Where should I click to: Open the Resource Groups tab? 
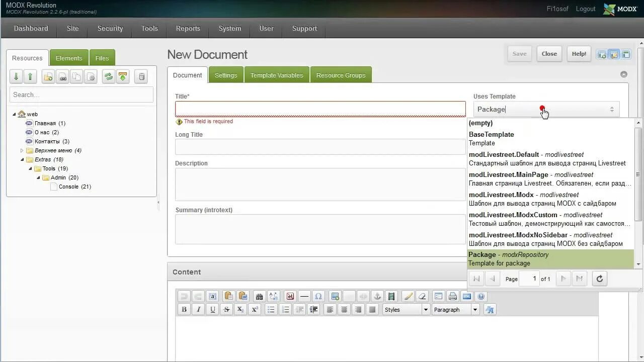[x=341, y=75]
